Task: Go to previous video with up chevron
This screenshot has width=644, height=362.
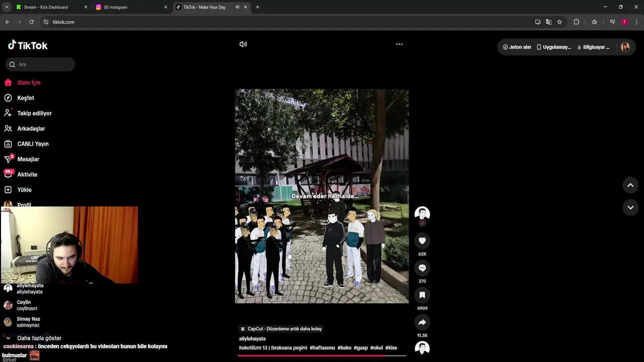Action: click(x=630, y=185)
